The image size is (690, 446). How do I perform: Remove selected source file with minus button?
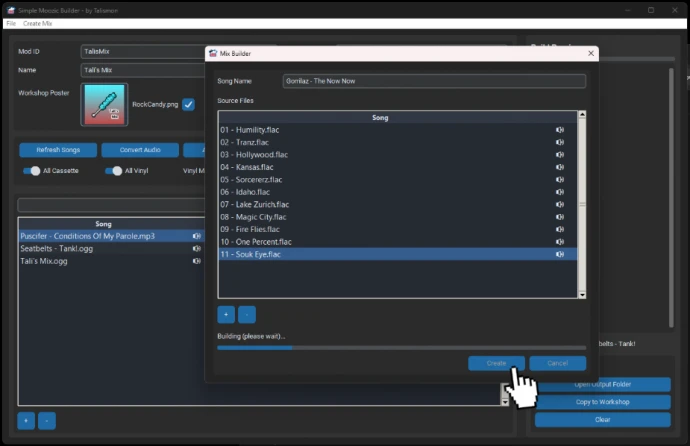(247, 314)
